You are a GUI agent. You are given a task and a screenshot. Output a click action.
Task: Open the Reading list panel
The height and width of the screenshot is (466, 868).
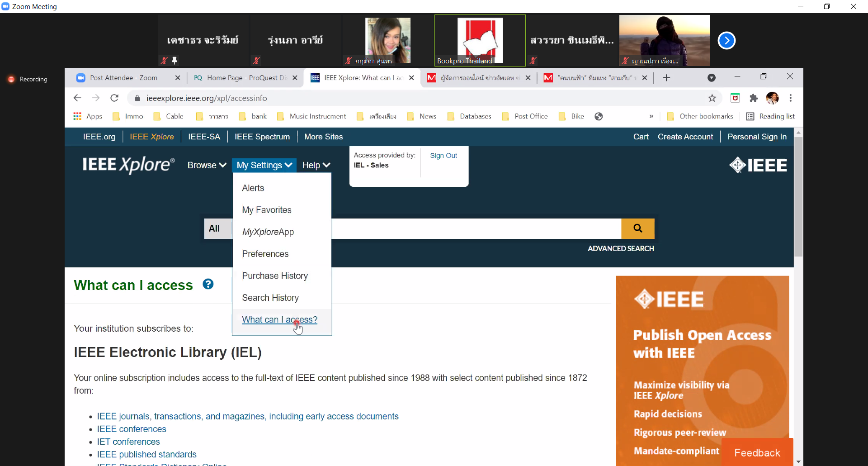point(770,116)
